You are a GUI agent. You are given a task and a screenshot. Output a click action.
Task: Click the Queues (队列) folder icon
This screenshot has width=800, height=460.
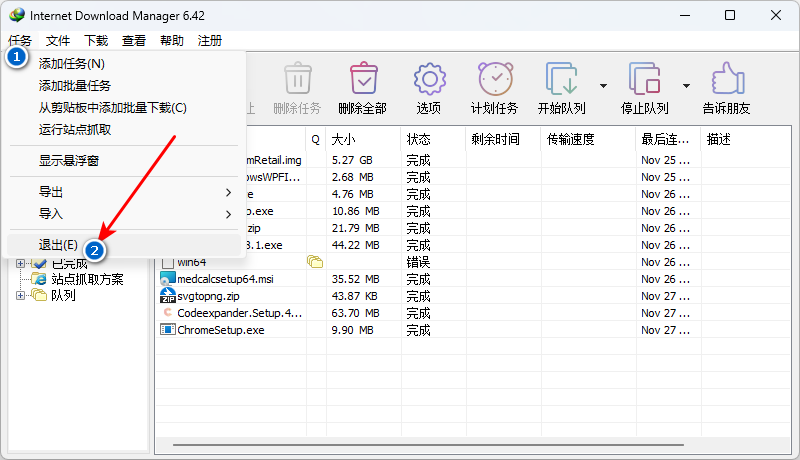39,295
